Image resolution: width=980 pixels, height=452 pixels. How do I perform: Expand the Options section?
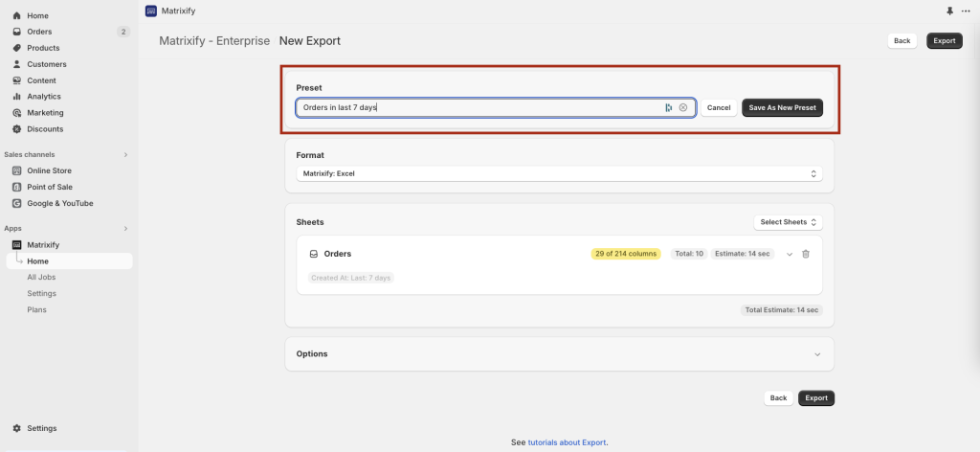pyautogui.click(x=816, y=354)
